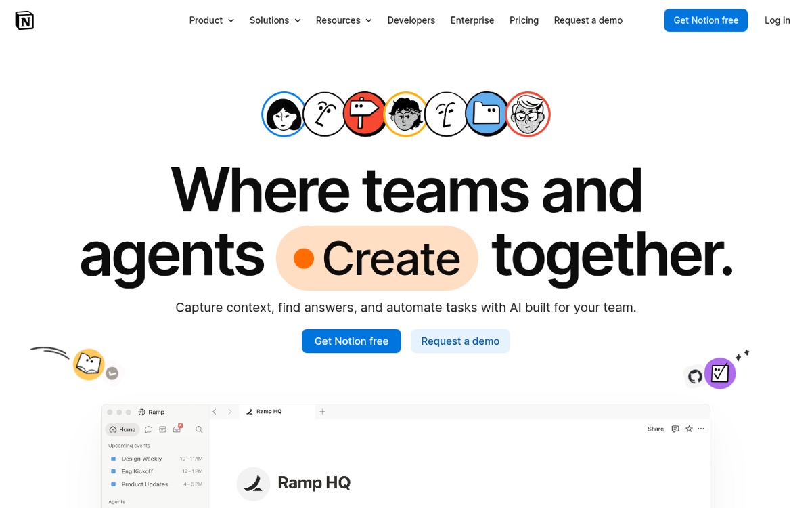
Task: Favorite the page with star icon
Action: (689, 429)
